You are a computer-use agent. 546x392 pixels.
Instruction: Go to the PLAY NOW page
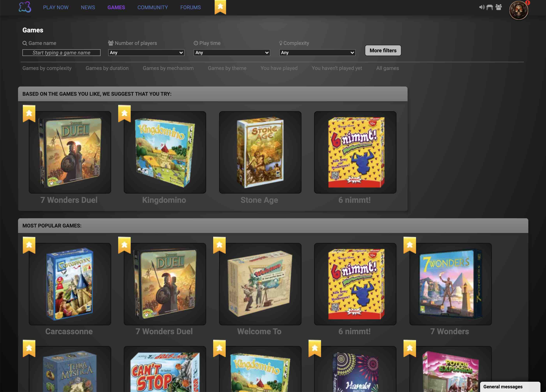(x=56, y=8)
